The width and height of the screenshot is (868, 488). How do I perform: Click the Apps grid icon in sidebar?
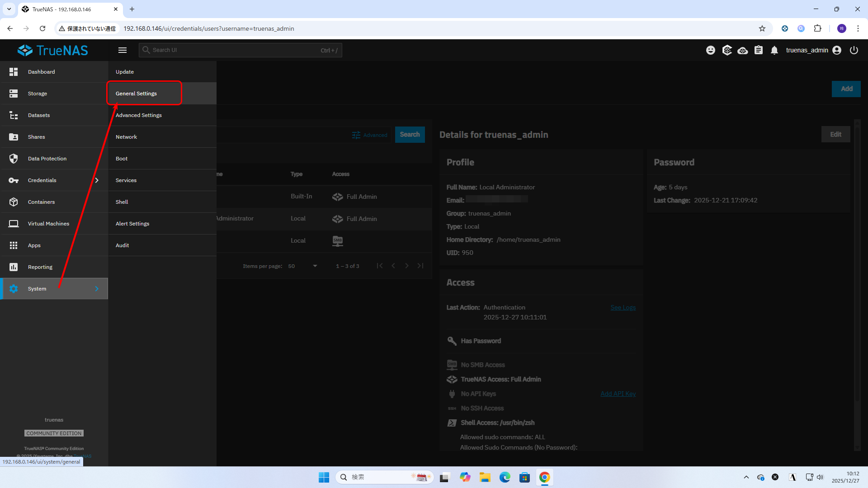14,245
